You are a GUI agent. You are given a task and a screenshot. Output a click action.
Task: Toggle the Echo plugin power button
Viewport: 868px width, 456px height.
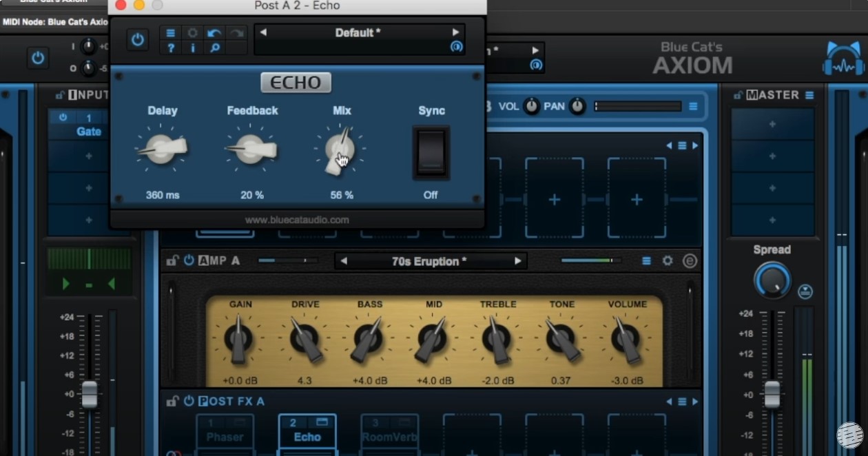pos(138,40)
